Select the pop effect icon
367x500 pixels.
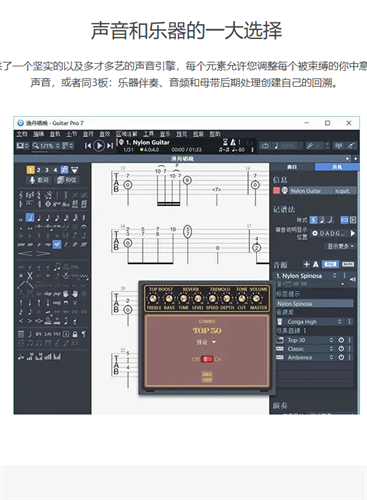57,294
